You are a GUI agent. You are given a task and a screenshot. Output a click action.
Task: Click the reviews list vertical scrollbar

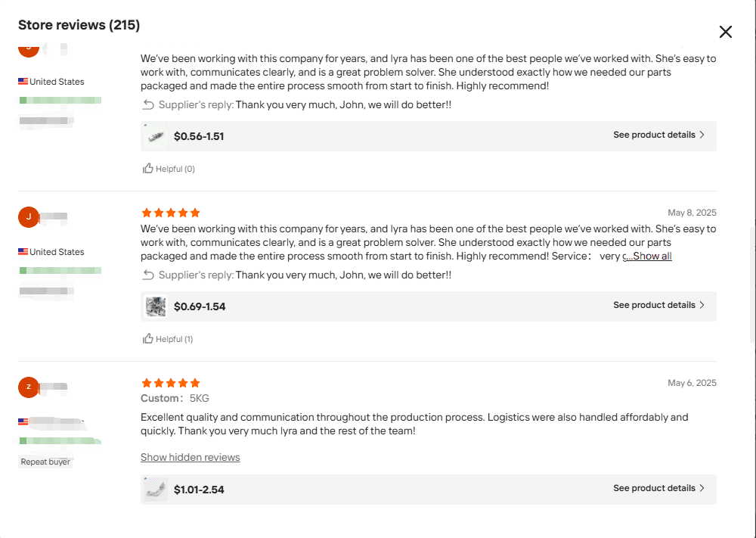753,285
